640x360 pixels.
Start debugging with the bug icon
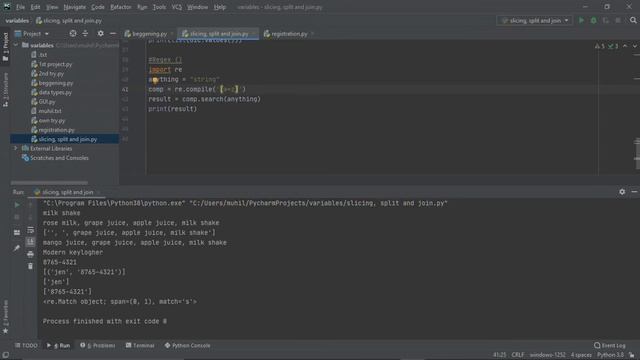(x=593, y=20)
